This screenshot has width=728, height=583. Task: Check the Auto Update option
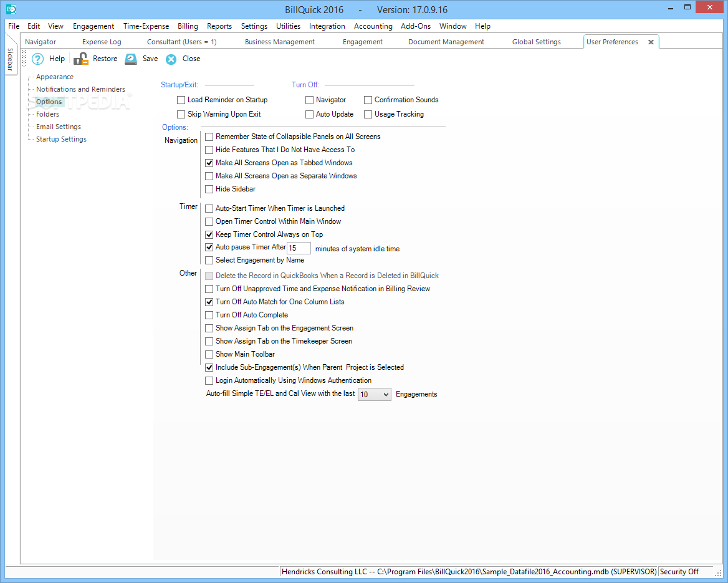pos(309,114)
